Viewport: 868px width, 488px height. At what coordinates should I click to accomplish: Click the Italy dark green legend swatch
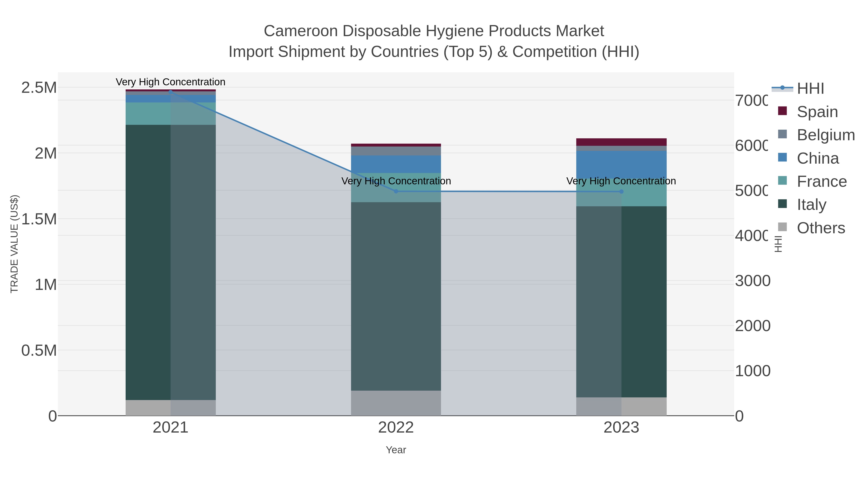tap(782, 204)
